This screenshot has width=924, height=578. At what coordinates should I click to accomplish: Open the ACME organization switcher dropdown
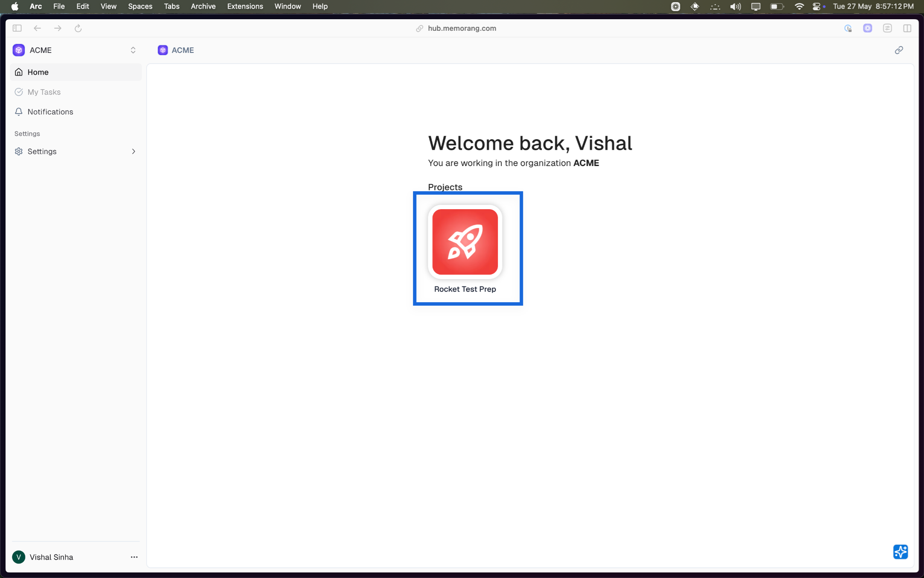click(x=133, y=50)
